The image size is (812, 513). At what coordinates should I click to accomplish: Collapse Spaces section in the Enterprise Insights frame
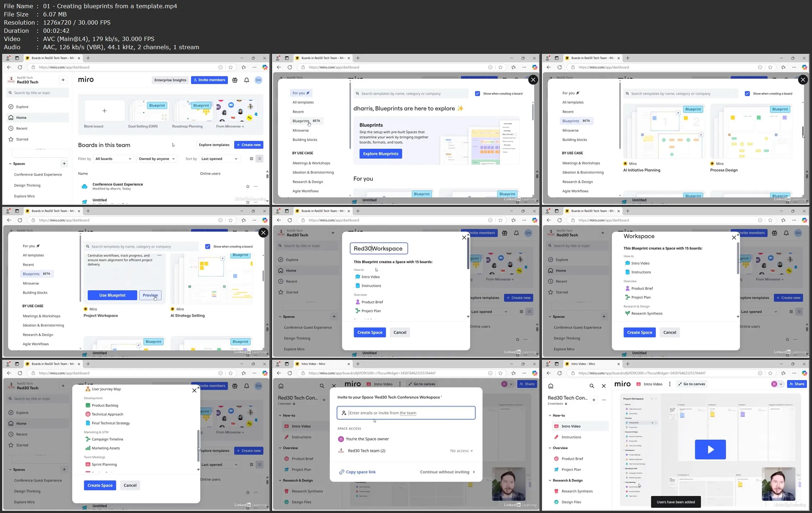(10, 164)
